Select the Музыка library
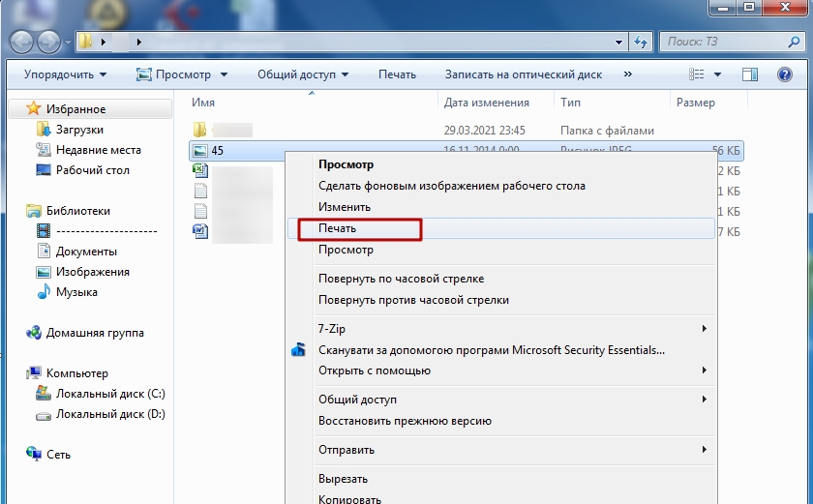Screen dimensions: 813x504 coord(76,292)
